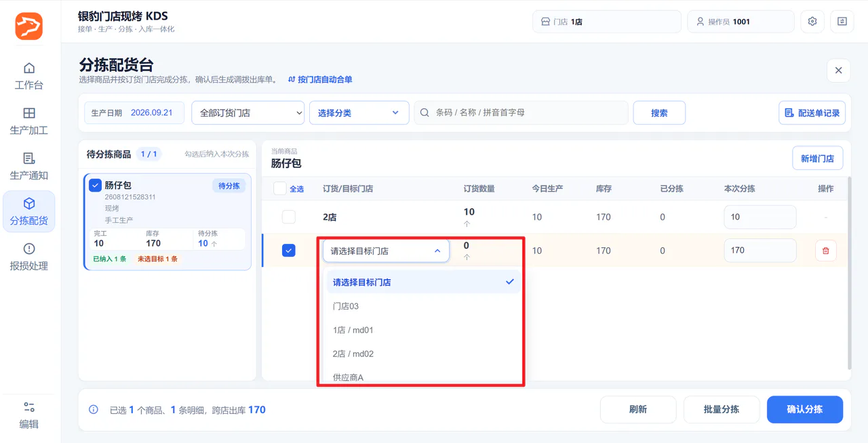Click the 本次分拣 field showing 10
Screen dimensions: 868x443
[x=759, y=217]
